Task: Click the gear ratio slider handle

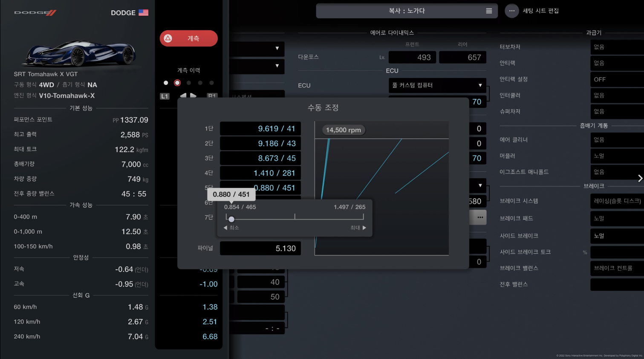Action: click(231, 219)
